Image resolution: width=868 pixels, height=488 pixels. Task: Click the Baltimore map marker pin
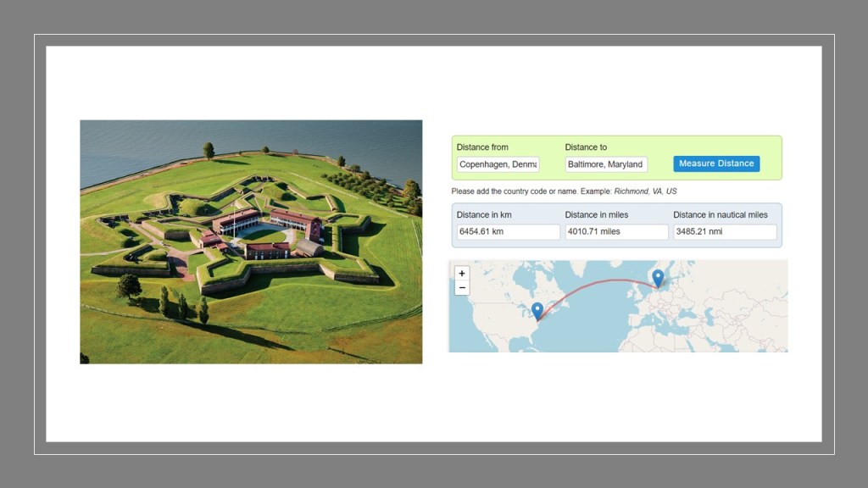tap(537, 311)
